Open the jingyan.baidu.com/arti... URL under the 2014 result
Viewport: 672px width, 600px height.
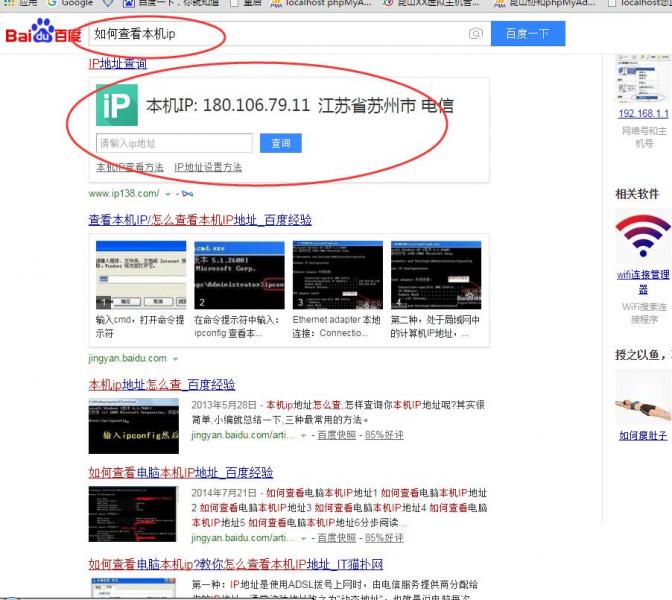[x=243, y=538]
